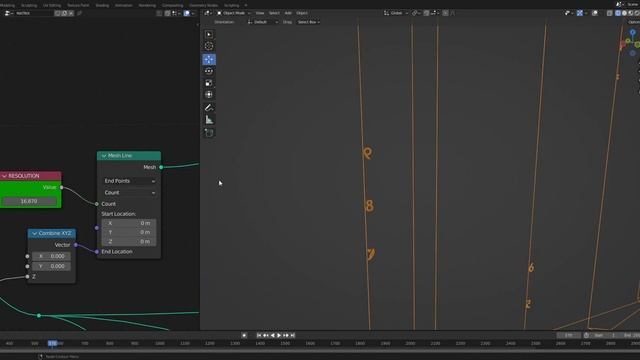This screenshot has height=360, width=640.
Task: Open the Object Mode dropdown
Action: click(x=234, y=13)
